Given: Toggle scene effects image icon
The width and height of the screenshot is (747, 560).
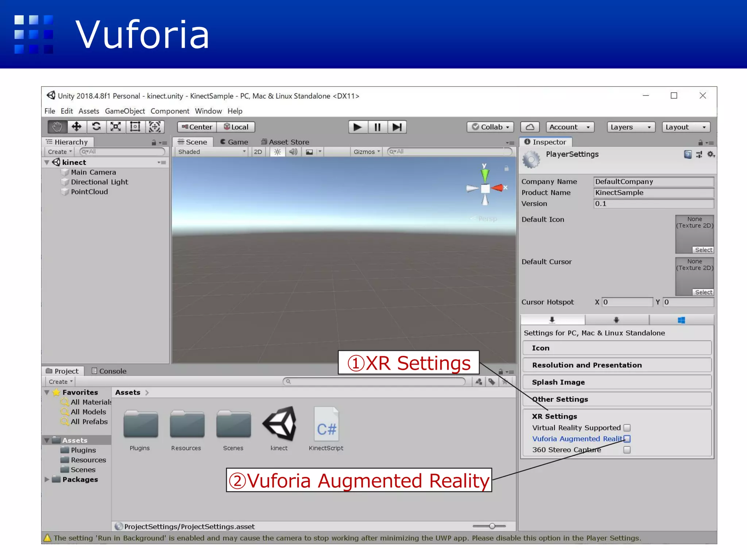Looking at the screenshot, I should tap(309, 152).
